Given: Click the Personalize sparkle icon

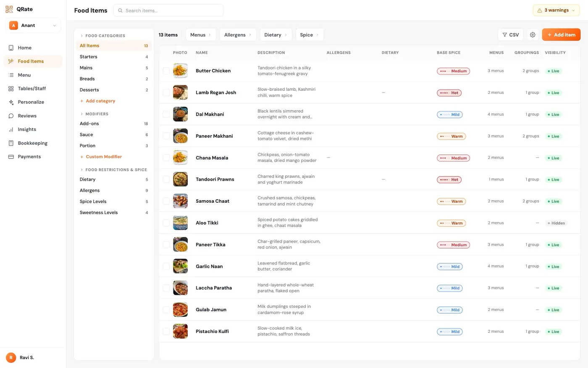Looking at the screenshot, I should [11, 102].
